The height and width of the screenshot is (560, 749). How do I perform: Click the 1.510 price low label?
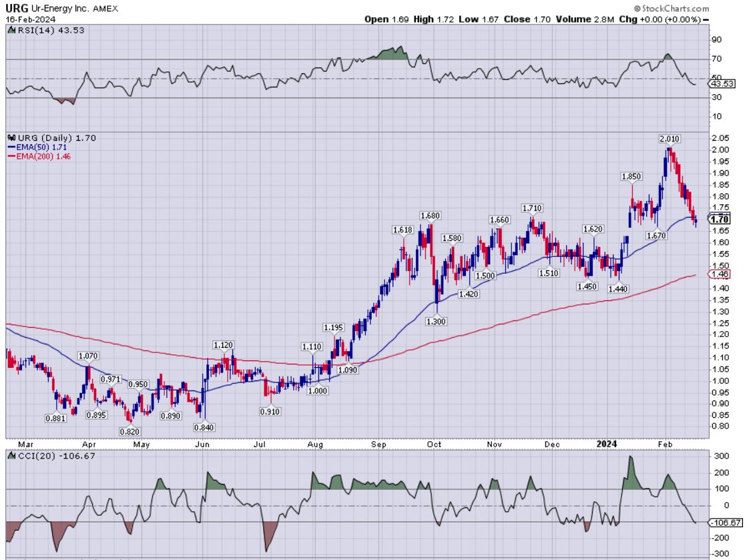click(x=548, y=273)
